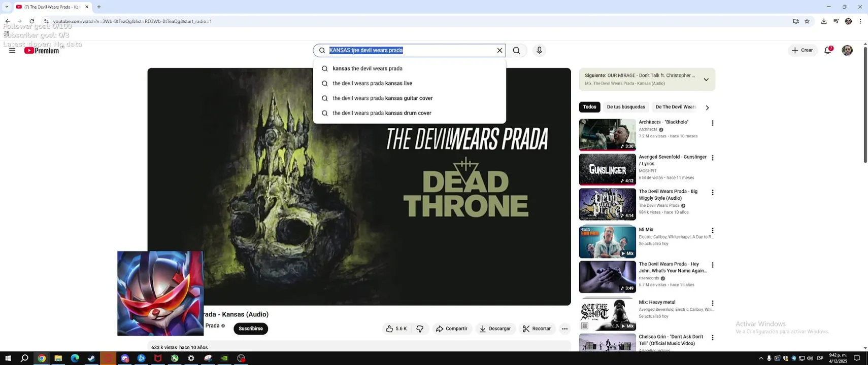868x365 pixels.
Task: Subscribe using the Suscribirse button
Action: (251, 328)
